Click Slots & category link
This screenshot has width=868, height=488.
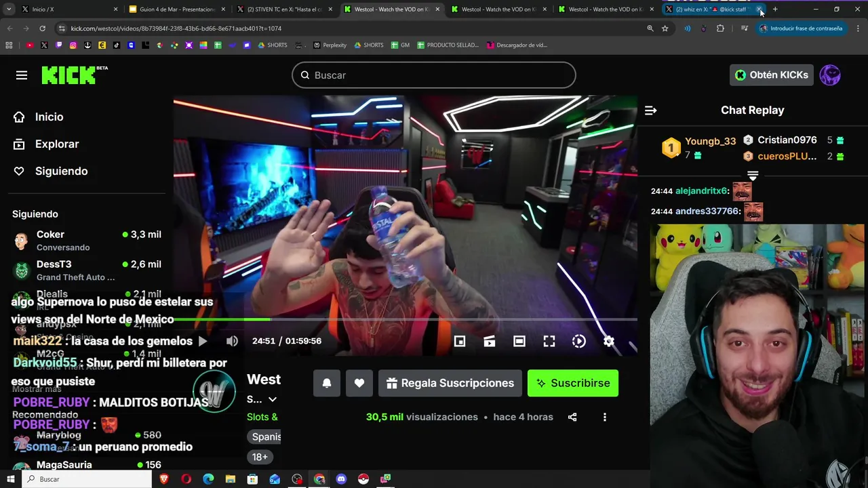click(262, 417)
